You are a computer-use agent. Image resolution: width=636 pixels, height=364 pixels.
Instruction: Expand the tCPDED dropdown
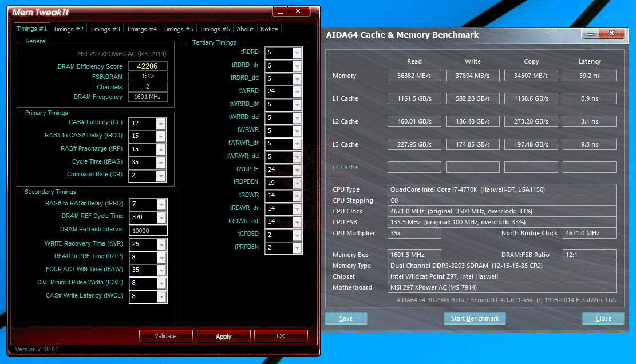[x=297, y=235]
